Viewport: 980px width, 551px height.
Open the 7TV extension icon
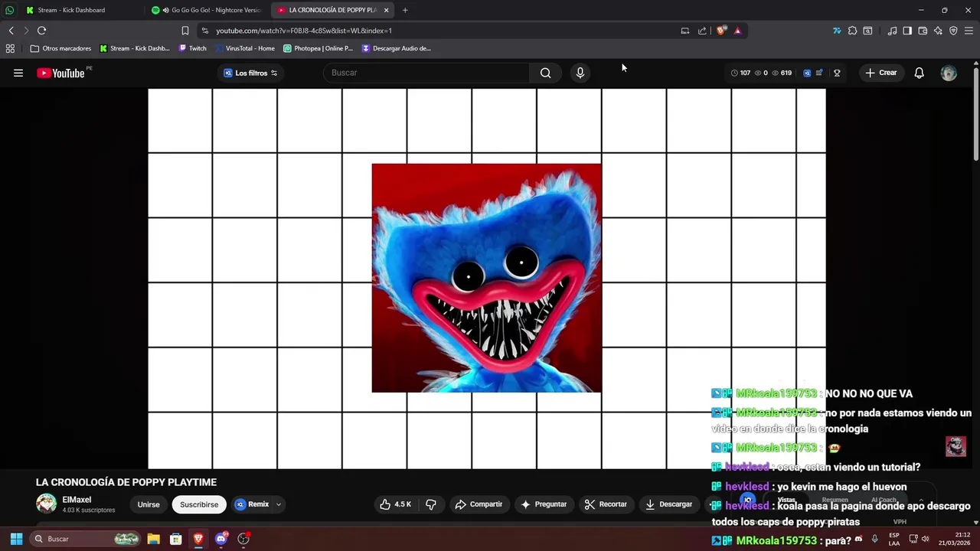pos(837,31)
